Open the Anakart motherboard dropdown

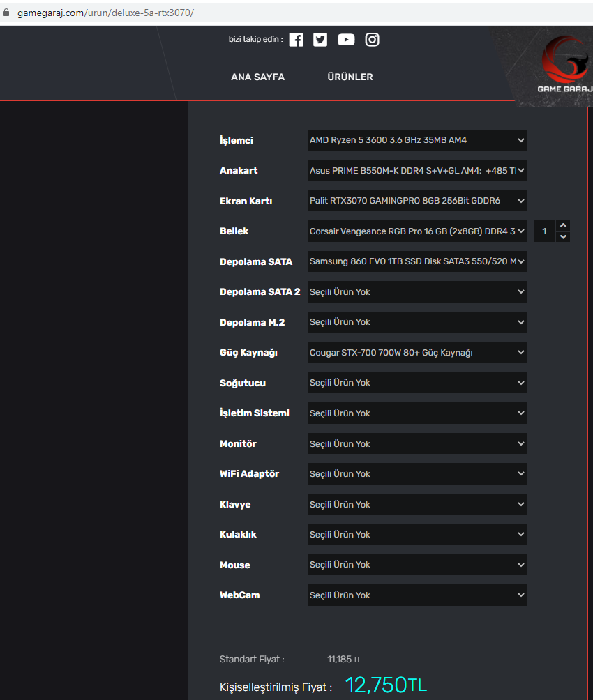pyautogui.click(x=417, y=171)
